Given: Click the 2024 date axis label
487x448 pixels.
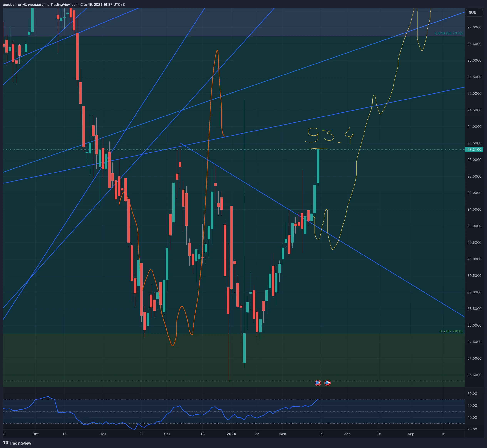Looking at the screenshot, I should 231,434.
